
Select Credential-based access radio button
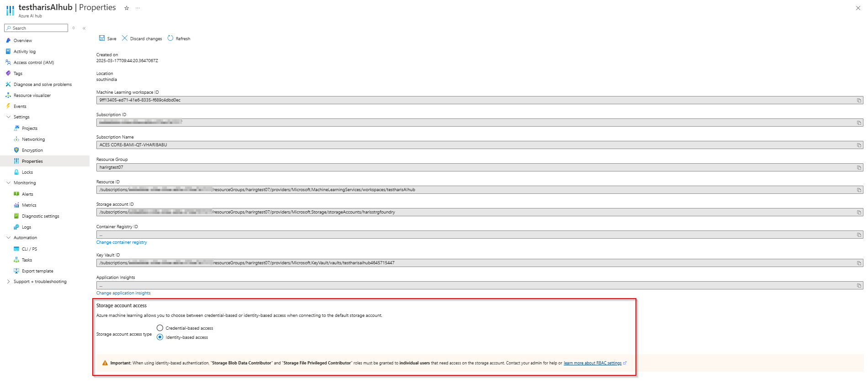[x=160, y=328]
